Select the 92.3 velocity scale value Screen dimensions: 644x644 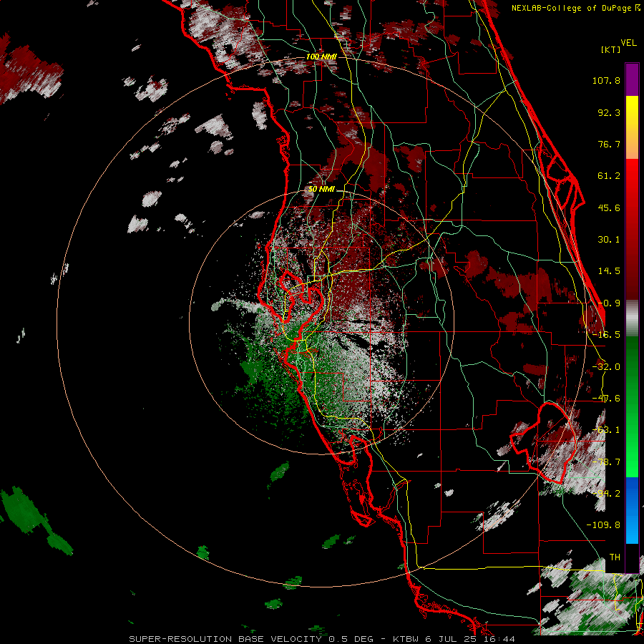(x=609, y=112)
